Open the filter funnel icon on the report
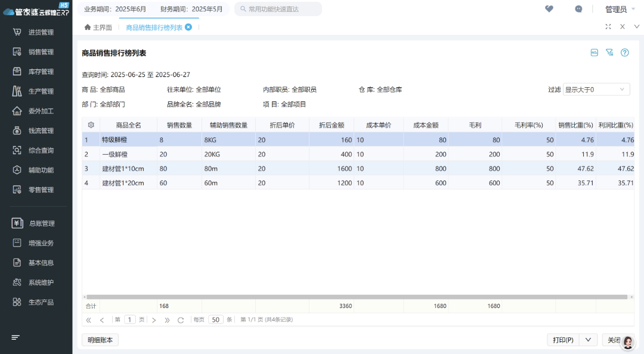Image resolution: width=644 pixels, height=354 pixels. click(x=609, y=53)
